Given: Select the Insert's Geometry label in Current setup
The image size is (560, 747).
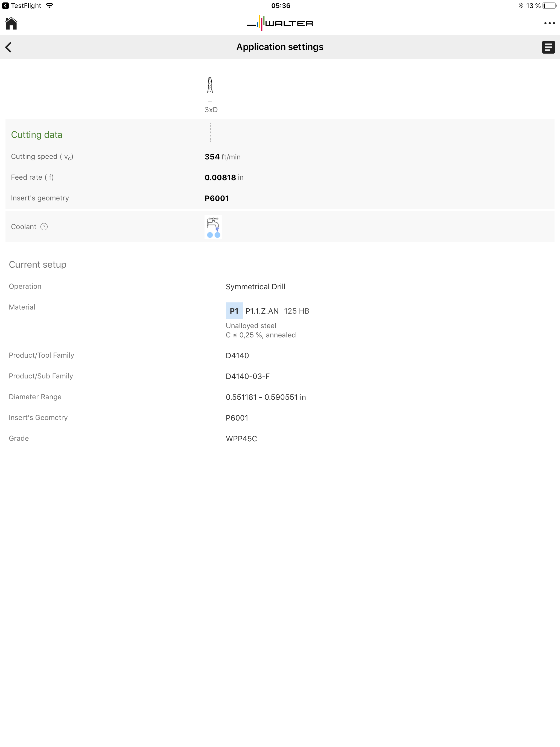Looking at the screenshot, I should click(x=38, y=418).
